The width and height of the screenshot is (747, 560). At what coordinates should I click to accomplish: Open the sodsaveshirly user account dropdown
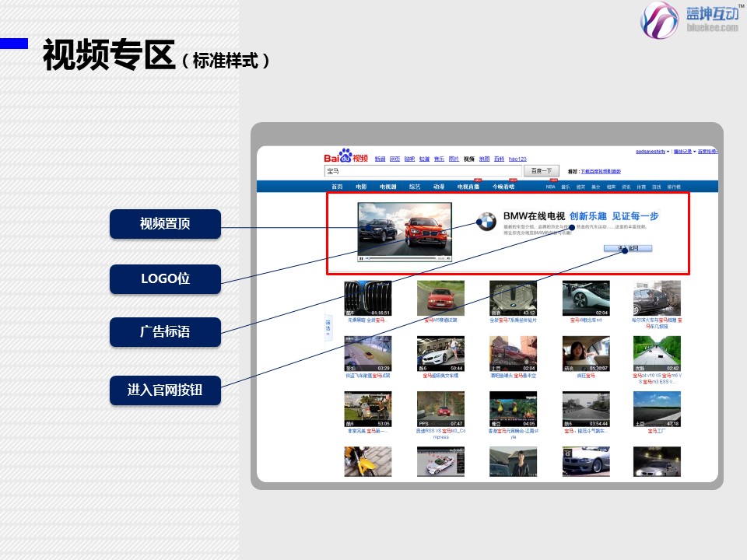pyautogui.click(x=651, y=151)
